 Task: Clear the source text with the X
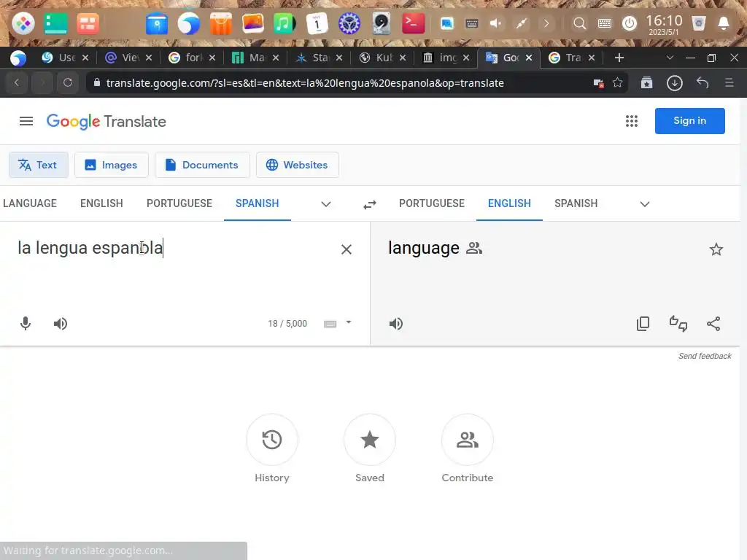pyautogui.click(x=347, y=249)
